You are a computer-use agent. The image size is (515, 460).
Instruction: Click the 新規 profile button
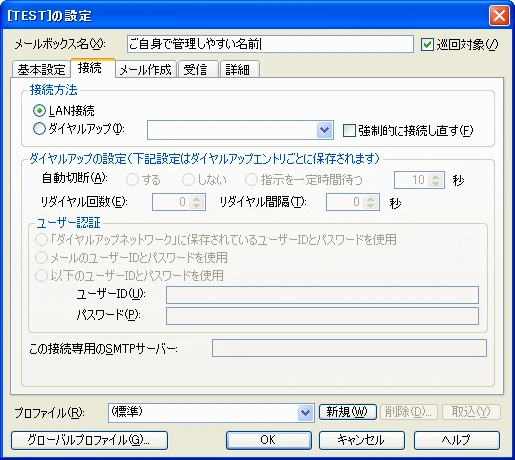(x=348, y=412)
